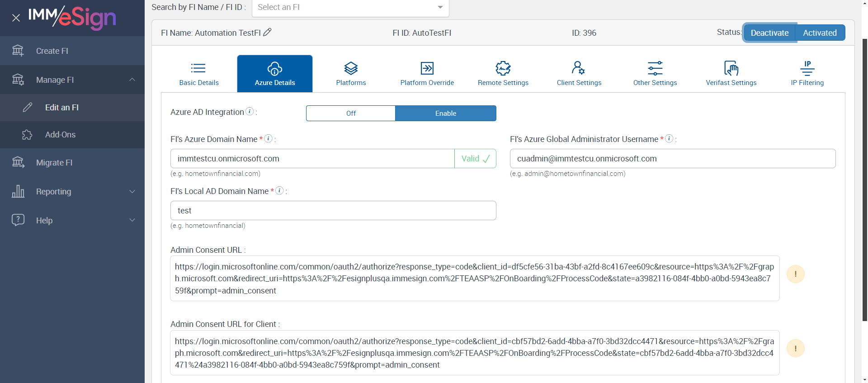Screen dimensions: 868x383
Task: Click the Client Settings user-gear icon
Action: tap(579, 68)
